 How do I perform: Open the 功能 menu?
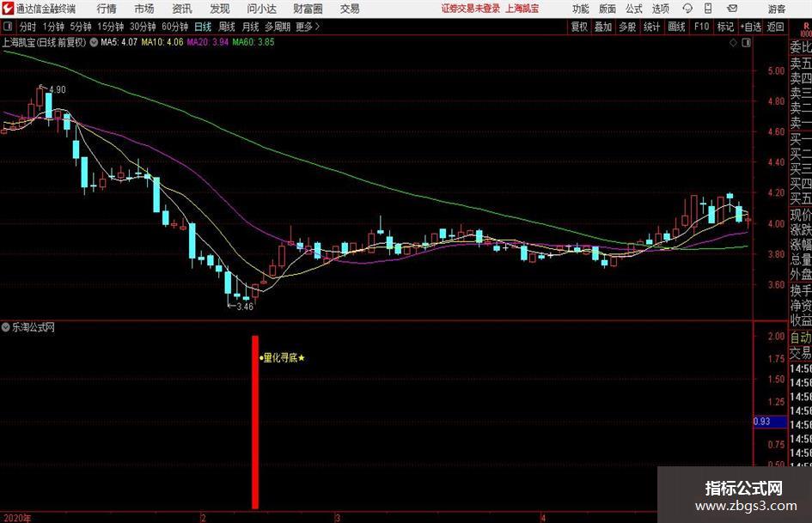581,9
